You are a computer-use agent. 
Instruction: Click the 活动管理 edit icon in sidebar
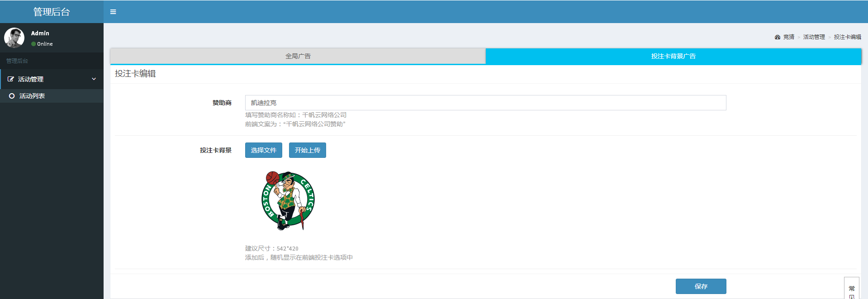click(10, 79)
